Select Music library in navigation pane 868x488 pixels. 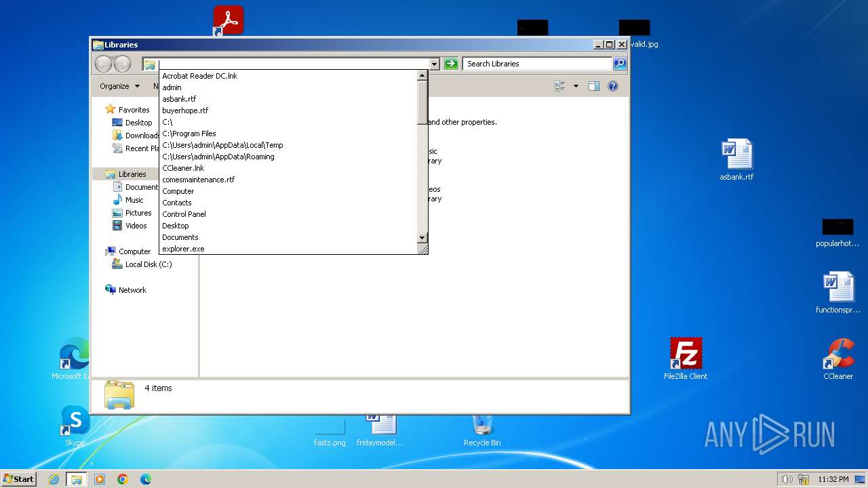134,200
